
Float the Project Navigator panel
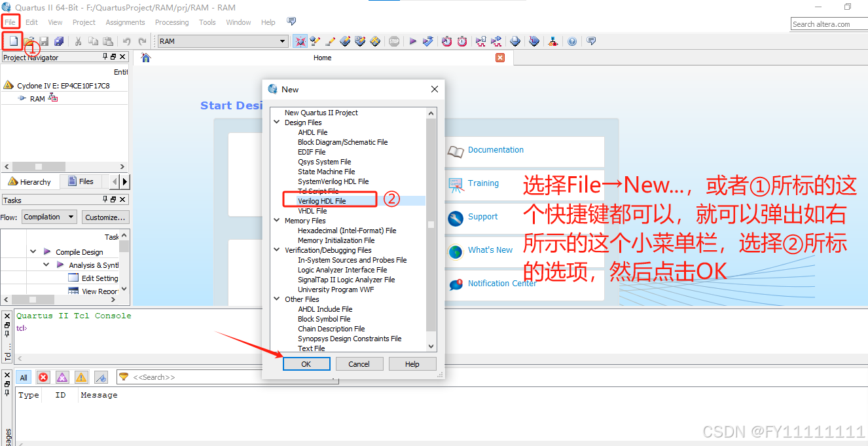click(x=113, y=57)
